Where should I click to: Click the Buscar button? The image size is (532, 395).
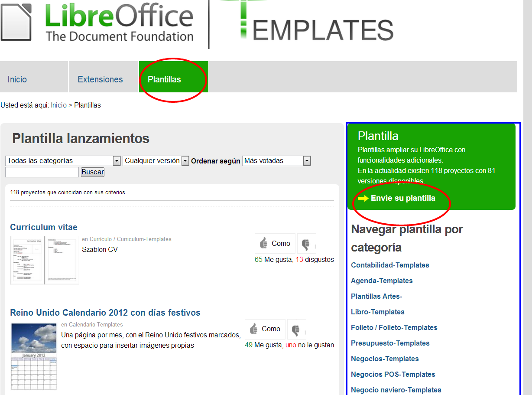click(93, 172)
